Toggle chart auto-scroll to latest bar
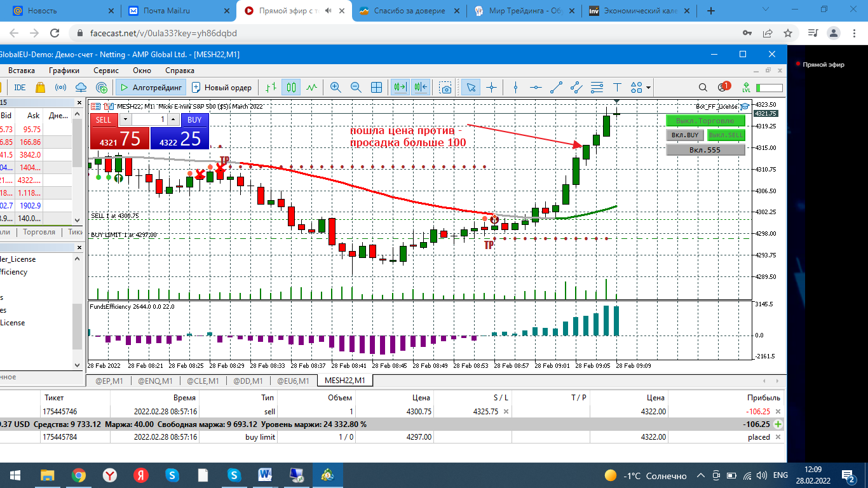This screenshot has height=488, width=868. (x=400, y=88)
